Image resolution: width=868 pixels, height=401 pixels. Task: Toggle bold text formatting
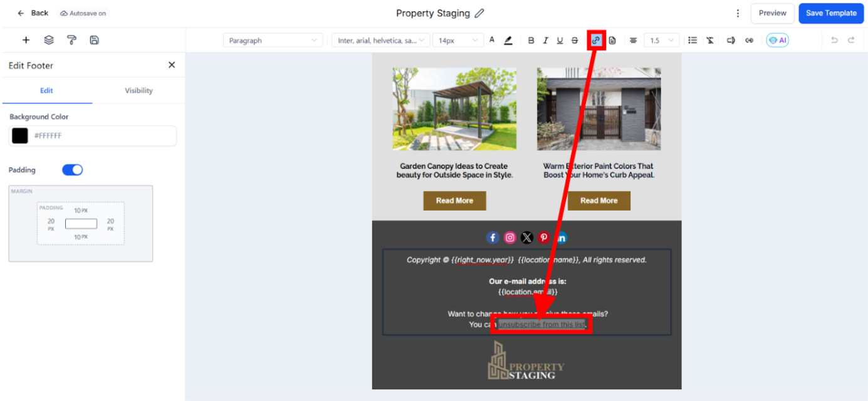(x=531, y=41)
